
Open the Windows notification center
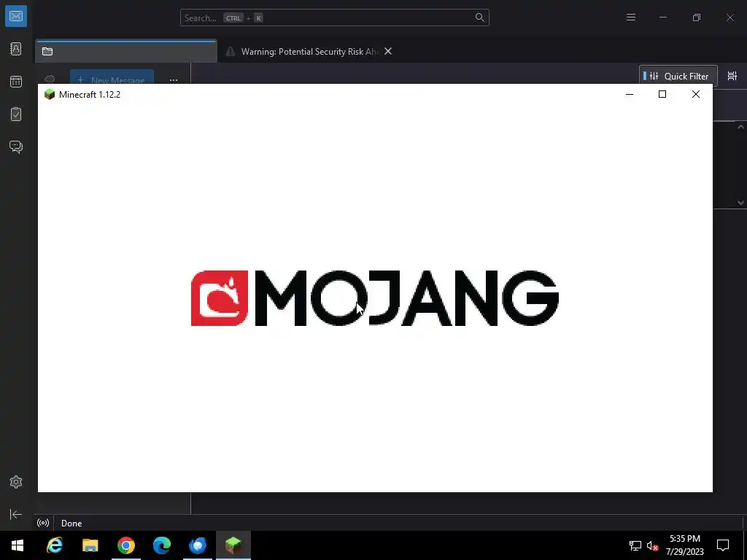pos(723,545)
